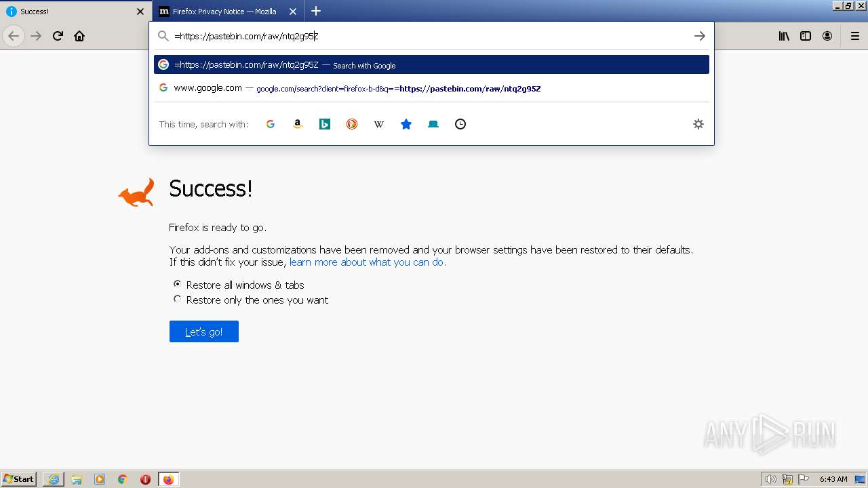The height and width of the screenshot is (488, 868).
Task: Click the 6:43 AM system clock
Action: (833, 479)
